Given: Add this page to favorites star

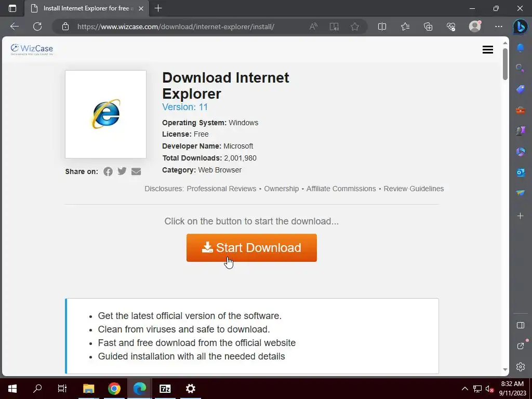Looking at the screenshot, I should click(355, 26).
